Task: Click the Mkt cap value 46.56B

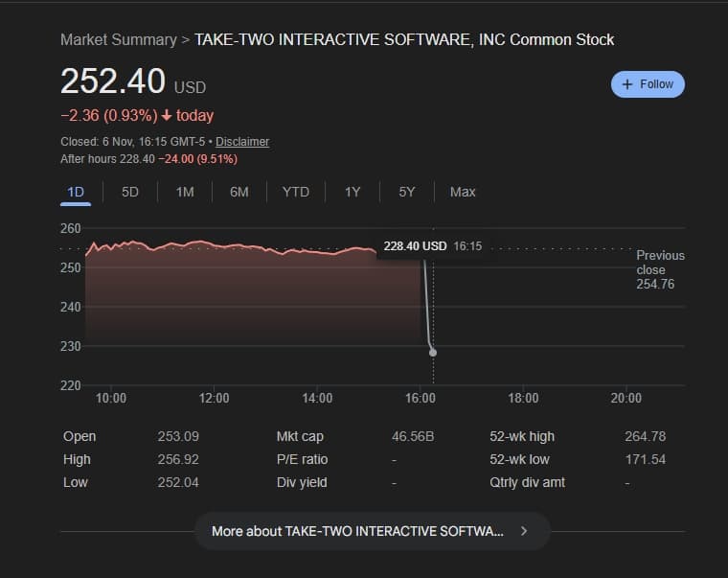Action: (413, 436)
